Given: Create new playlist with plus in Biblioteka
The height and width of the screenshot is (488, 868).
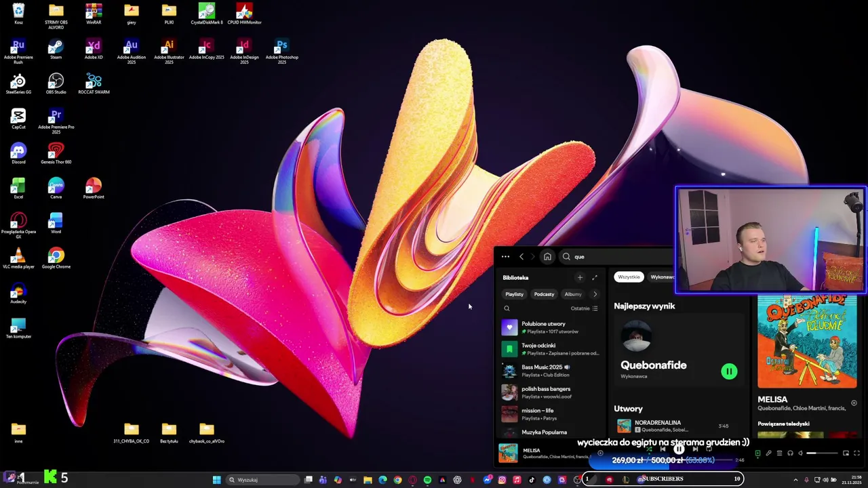Looking at the screenshot, I should (580, 277).
